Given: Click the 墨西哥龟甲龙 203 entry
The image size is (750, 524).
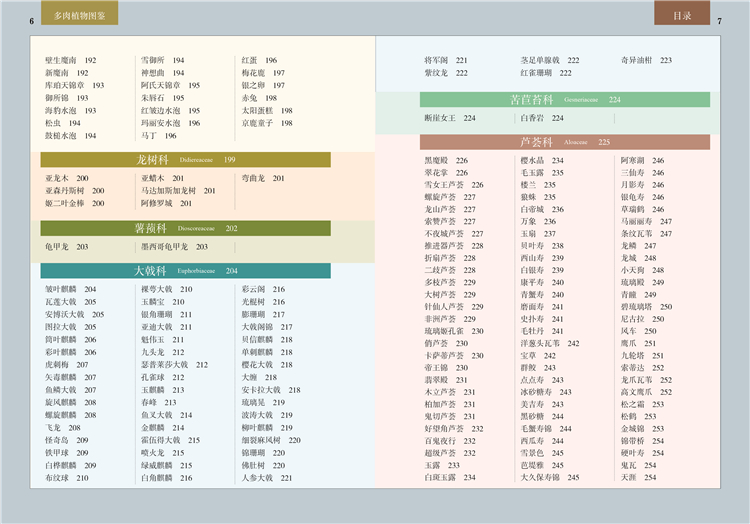Looking at the screenshot, I should coord(174,246).
